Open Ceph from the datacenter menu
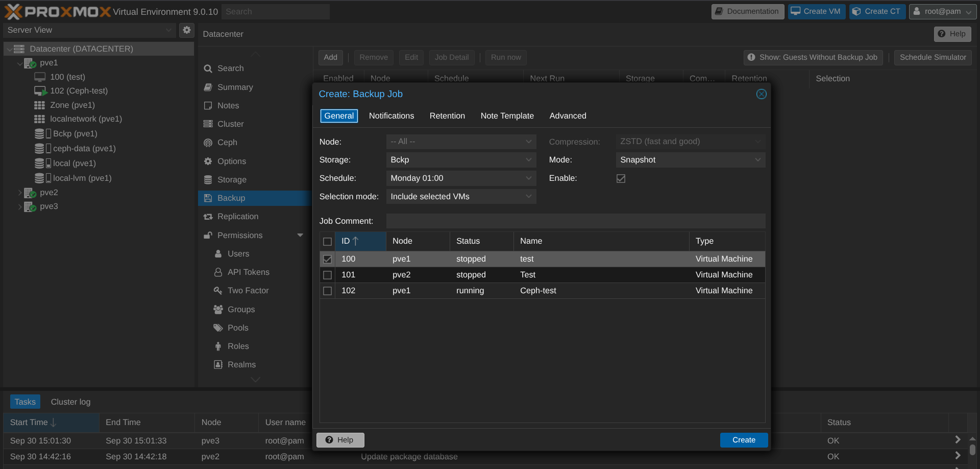This screenshot has height=469, width=980. pos(227,143)
